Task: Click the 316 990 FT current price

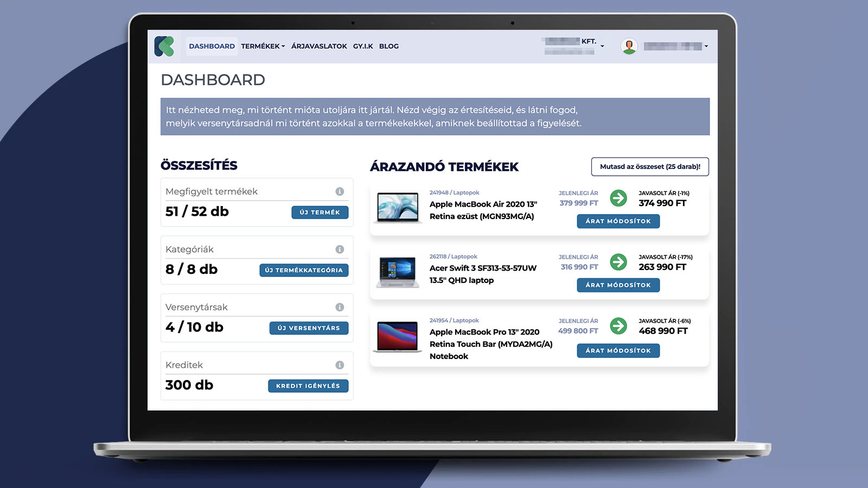Action: click(579, 267)
